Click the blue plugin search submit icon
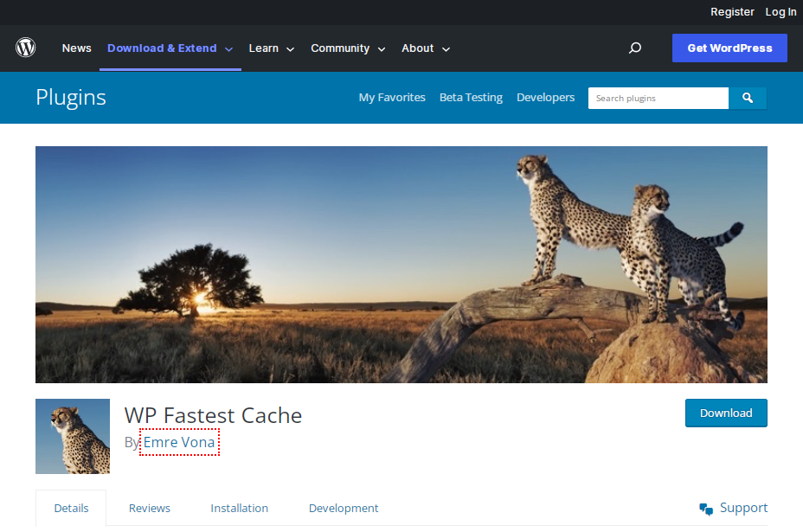 pos(747,98)
